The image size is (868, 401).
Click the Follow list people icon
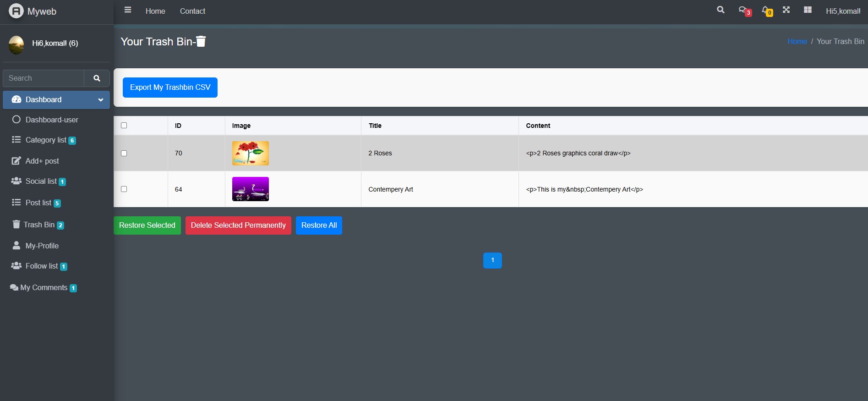tap(16, 266)
